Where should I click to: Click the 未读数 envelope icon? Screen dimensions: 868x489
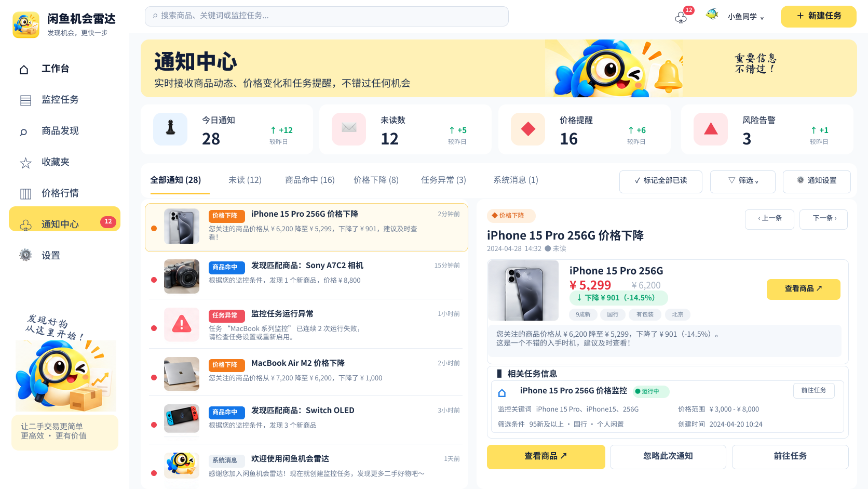click(x=349, y=129)
